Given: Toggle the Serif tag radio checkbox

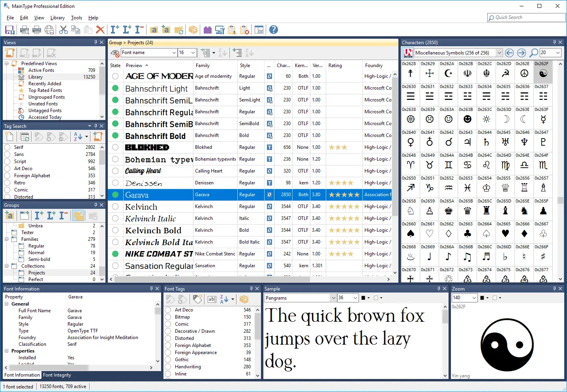Looking at the screenshot, I should pos(7,147).
